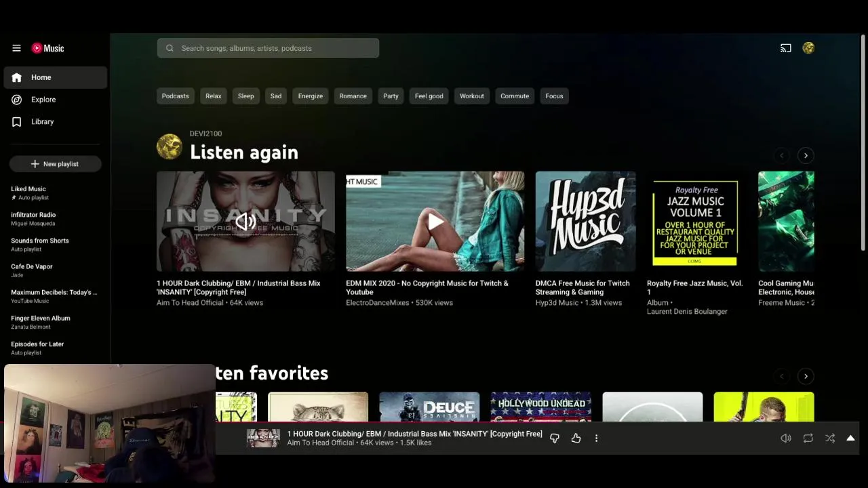Click the search songs input field
Viewport: 868px width, 488px height.
tap(268, 48)
